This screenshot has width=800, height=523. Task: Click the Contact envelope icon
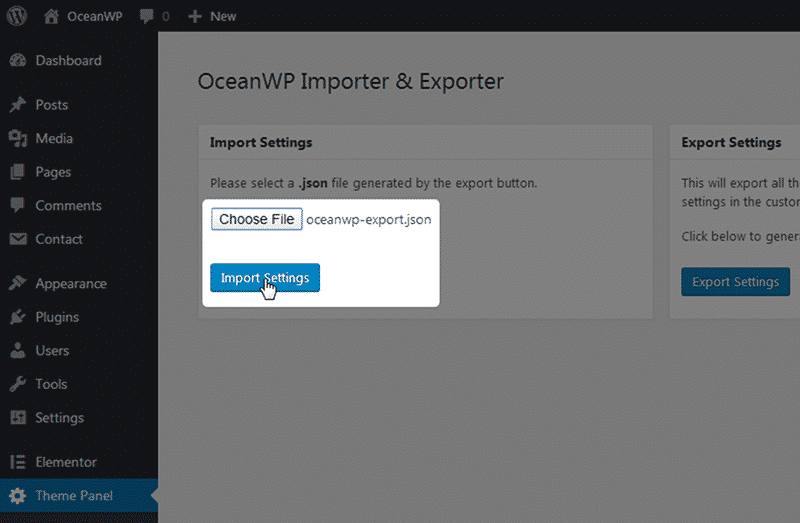18,239
